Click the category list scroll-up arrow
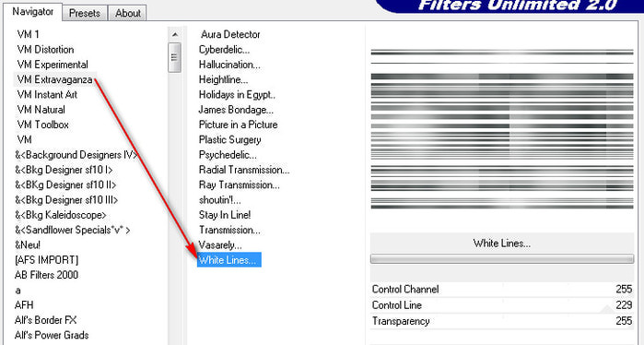Viewport: 644px width, 345px height. coord(175,34)
